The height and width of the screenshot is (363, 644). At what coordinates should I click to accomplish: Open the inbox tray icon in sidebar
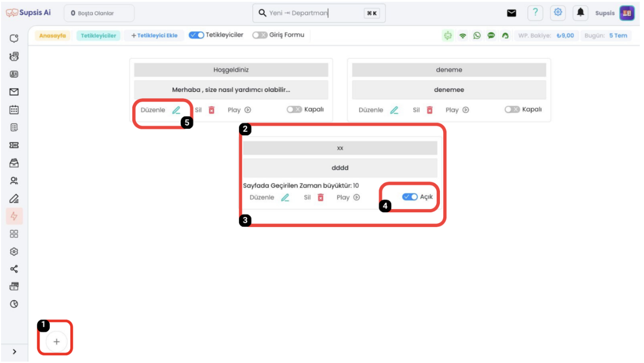[14, 163]
